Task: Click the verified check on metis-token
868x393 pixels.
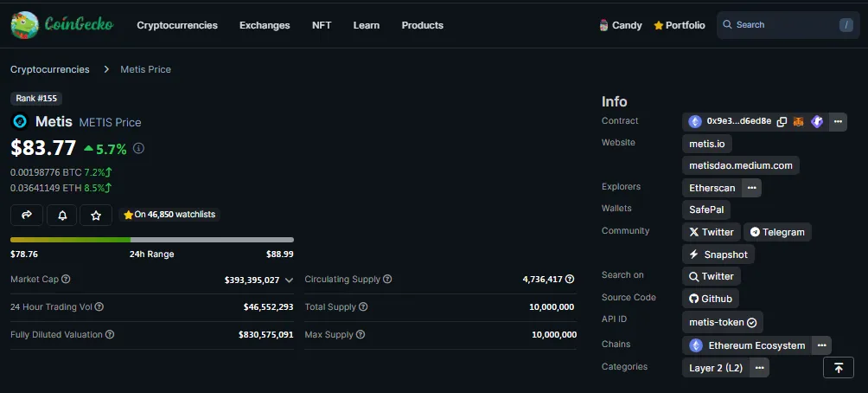Action: tap(752, 323)
